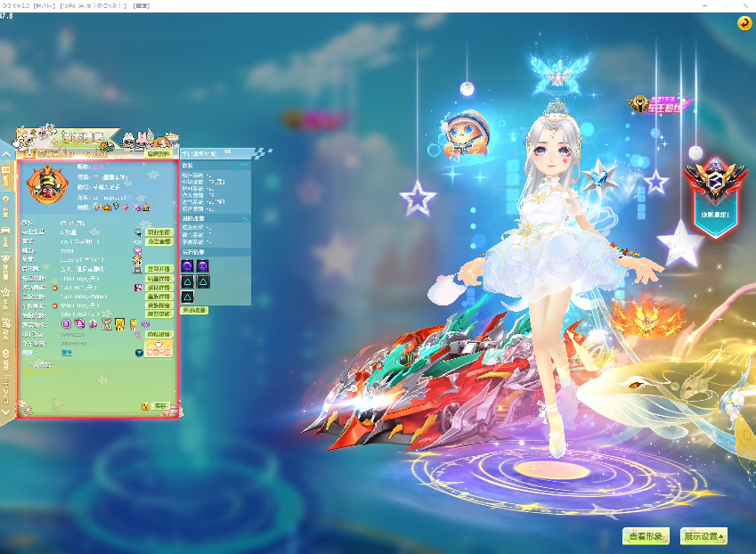Open 展示设置 display settings
756x554 pixels.
703,536
